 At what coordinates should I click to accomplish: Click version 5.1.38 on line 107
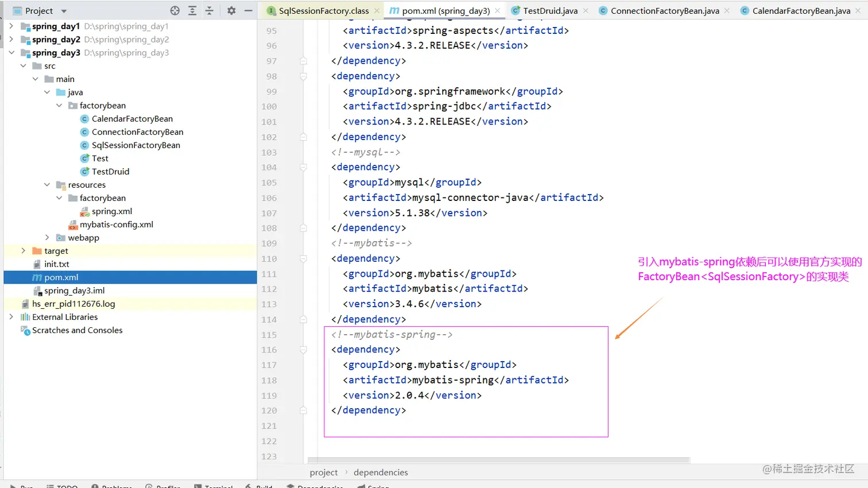415,212
